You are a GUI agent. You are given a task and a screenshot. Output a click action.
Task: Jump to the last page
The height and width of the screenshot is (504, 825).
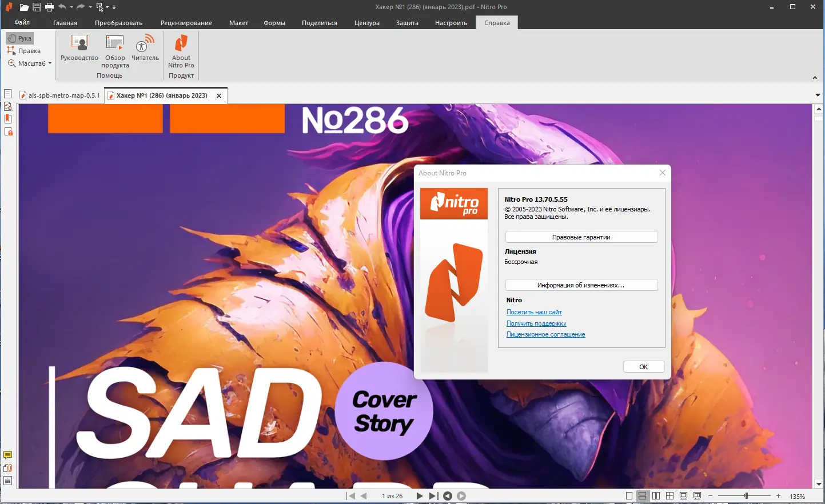pos(433,496)
